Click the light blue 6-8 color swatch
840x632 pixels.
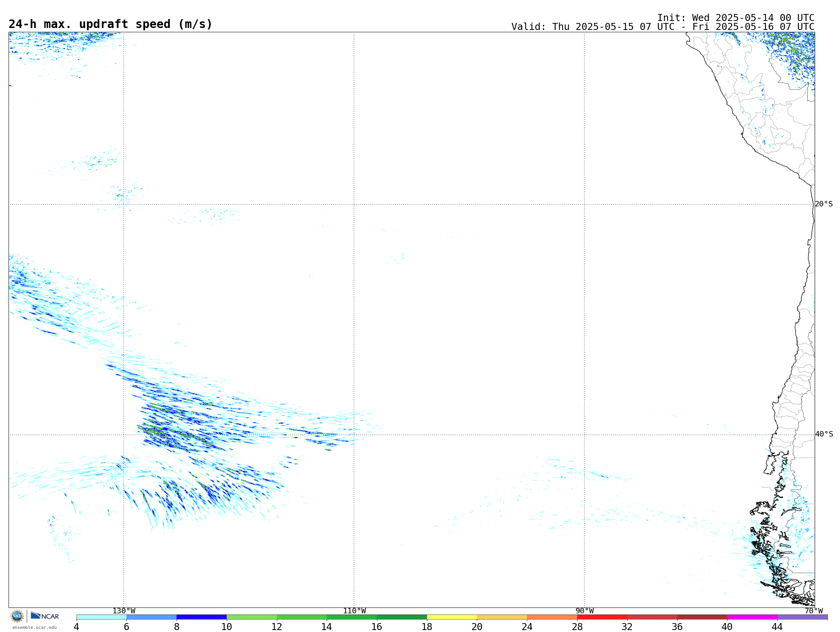pos(152,617)
